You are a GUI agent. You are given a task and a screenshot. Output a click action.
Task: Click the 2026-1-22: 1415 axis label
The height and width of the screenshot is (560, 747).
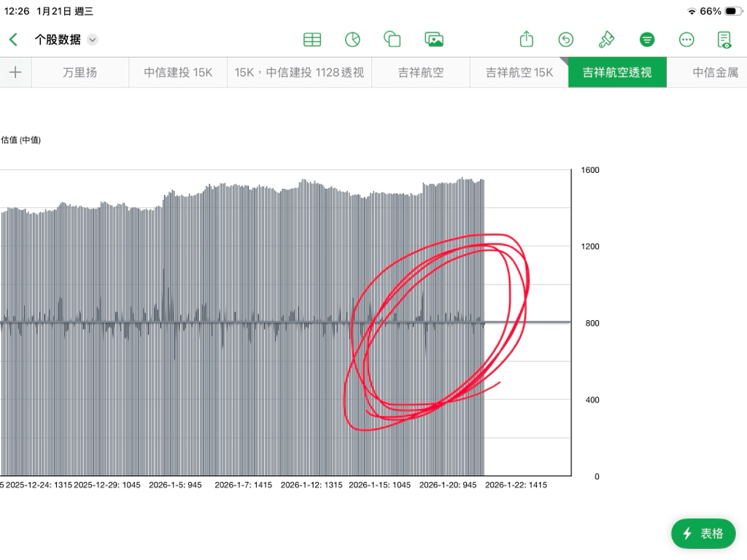(x=516, y=485)
